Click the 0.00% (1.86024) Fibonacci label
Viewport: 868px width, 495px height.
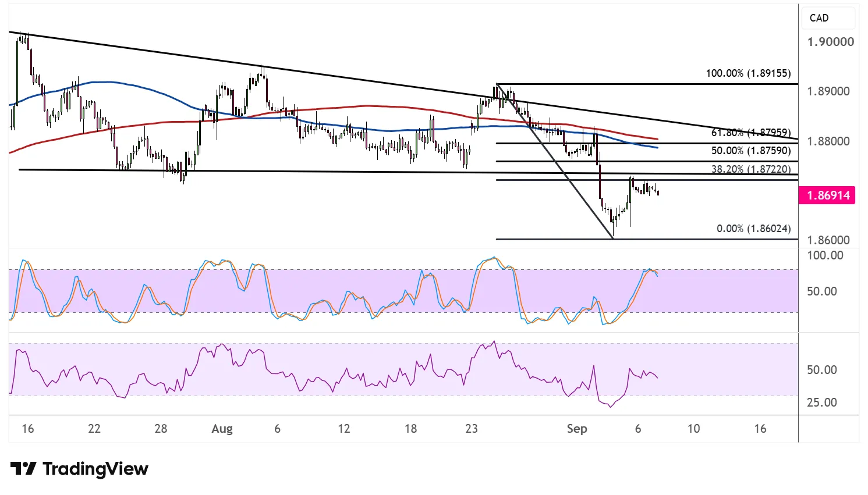[x=753, y=229]
